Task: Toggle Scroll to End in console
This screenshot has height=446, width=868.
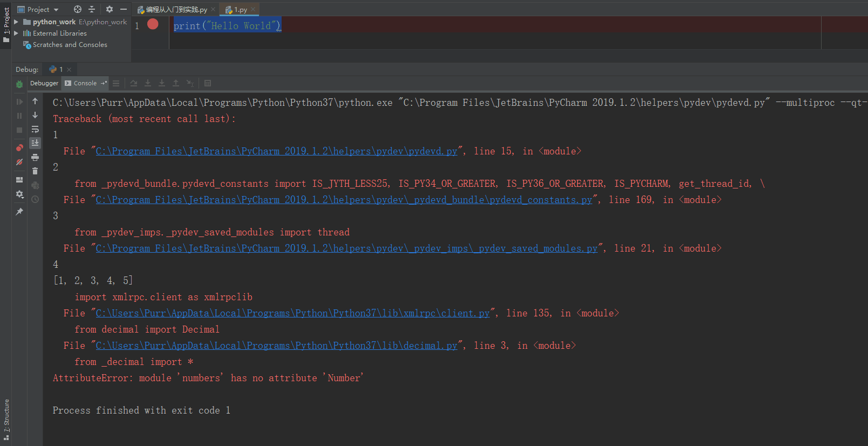Action: tap(35, 143)
